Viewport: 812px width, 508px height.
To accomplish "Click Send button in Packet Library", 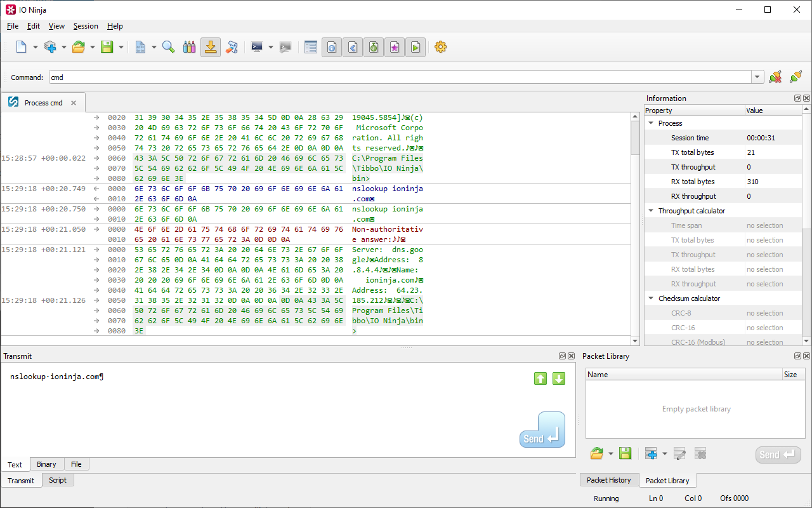I will click(778, 455).
